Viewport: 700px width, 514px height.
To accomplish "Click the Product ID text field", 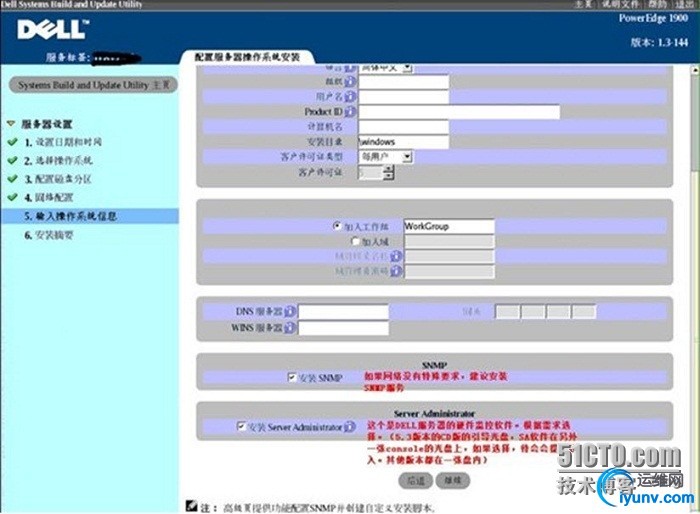I will [459, 112].
